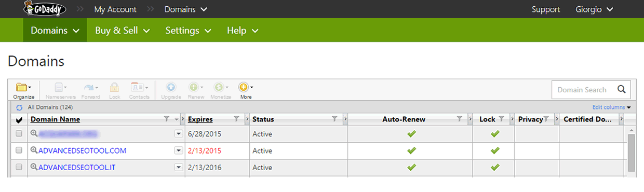Click the filter icon in Lock column
The image size is (644, 192).
pyautogui.click(x=501, y=119)
